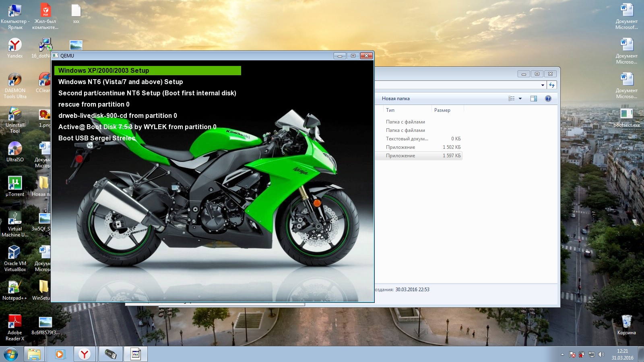
Task: Select the Boot USB Sergei Strelec entry
Action: tap(97, 138)
